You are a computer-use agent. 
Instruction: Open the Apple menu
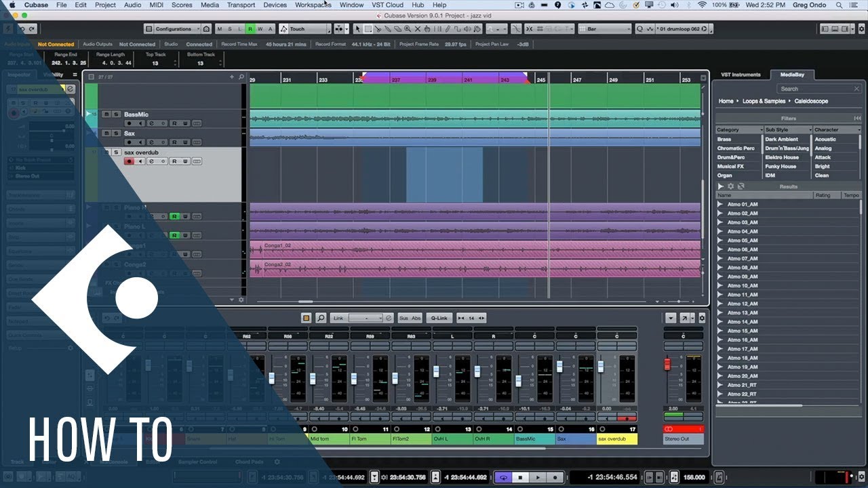click(x=12, y=5)
